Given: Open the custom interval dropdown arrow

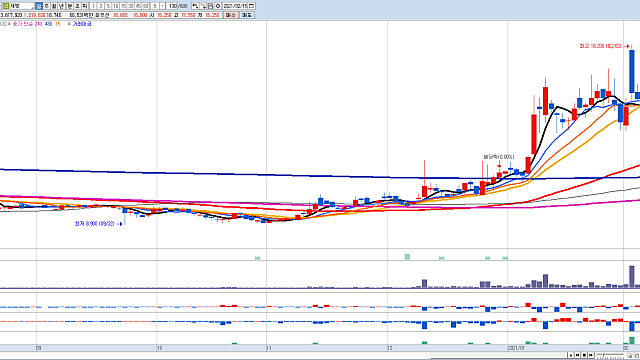Looking at the screenshot, I should click(x=162, y=6).
